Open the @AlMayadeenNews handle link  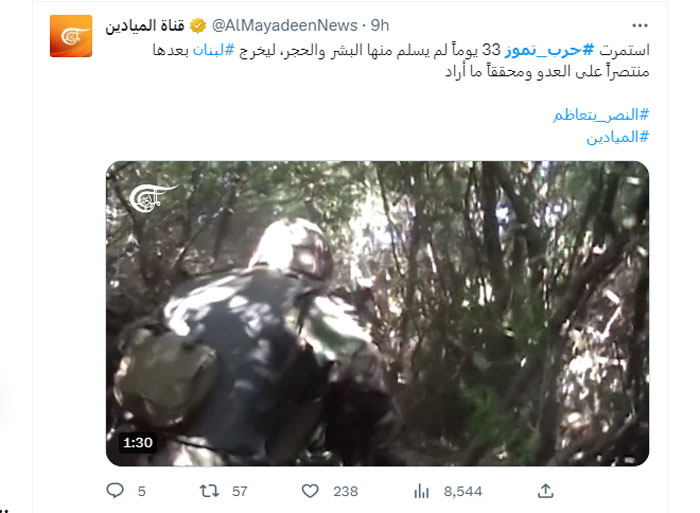click(x=285, y=25)
